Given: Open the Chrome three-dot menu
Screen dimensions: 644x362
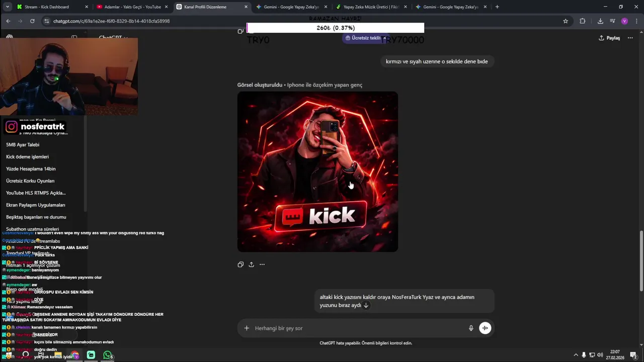Looking at the screenshot, I should tap(636, 21).
